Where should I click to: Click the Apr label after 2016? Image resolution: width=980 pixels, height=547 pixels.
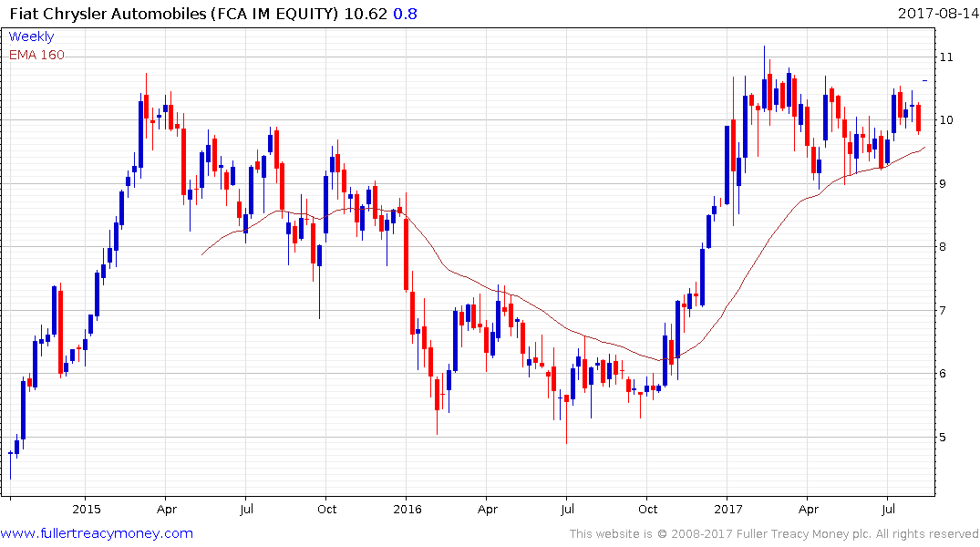coord(488,509)
